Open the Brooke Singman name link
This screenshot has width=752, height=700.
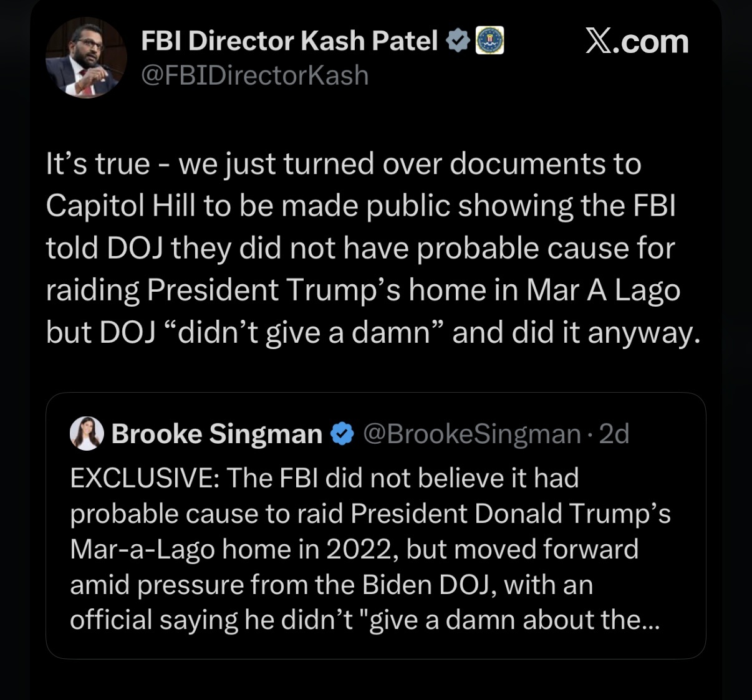216,434
